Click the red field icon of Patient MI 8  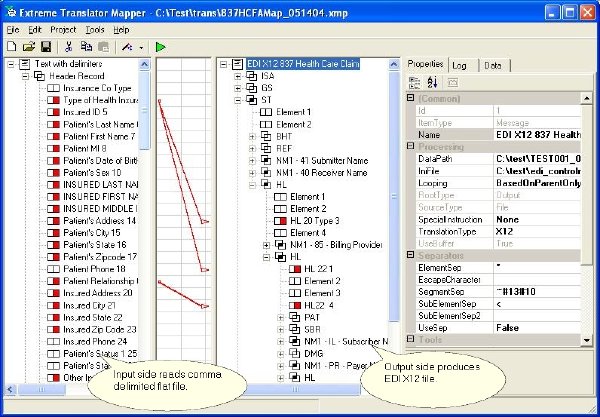pos(54,148)
